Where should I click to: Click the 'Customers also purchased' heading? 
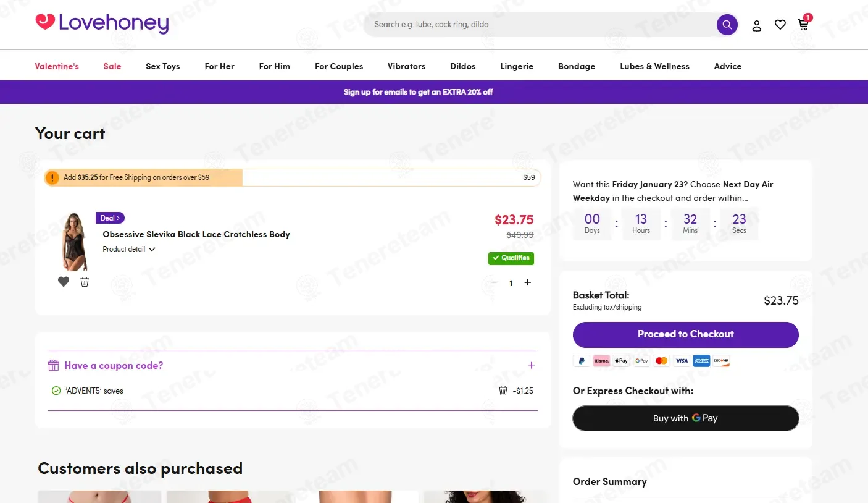[x=140, y=468]
